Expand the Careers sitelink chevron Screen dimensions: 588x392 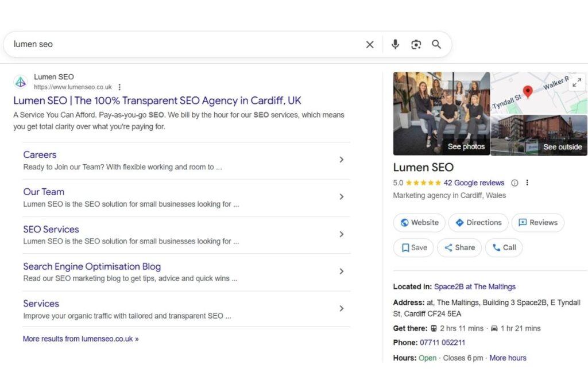pyautogui.click(x=341, y=160)
